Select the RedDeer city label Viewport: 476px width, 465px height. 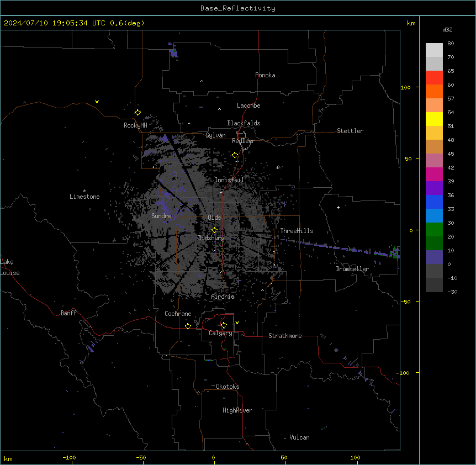243,141
